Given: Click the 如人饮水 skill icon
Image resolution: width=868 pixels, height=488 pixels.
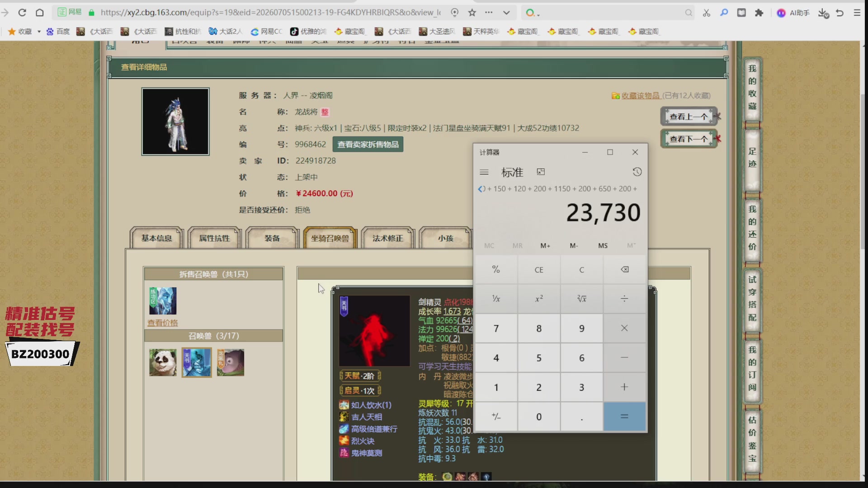Looking at the screenshot, I should 344,405.
